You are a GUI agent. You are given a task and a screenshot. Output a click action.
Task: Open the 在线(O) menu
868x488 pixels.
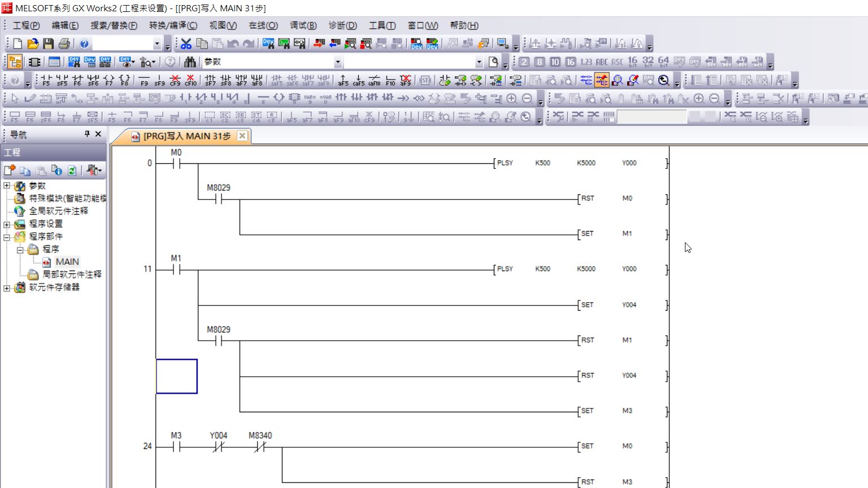263,25
